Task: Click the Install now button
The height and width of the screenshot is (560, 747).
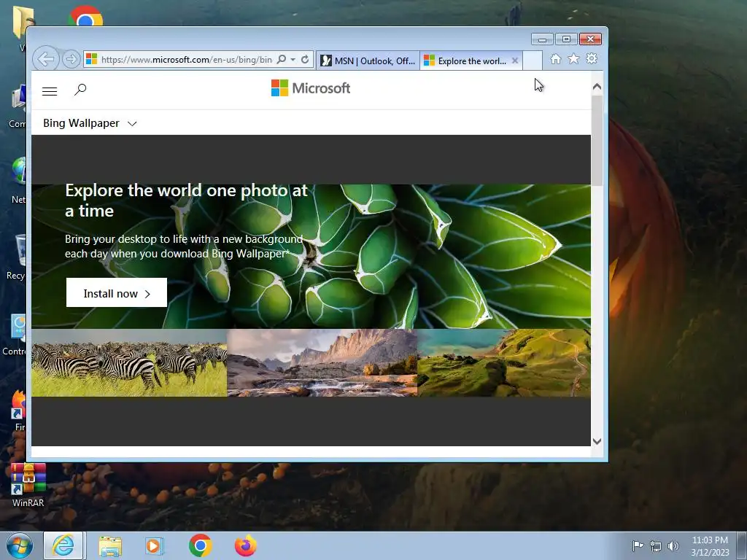Action: click(x=117, y=292)
